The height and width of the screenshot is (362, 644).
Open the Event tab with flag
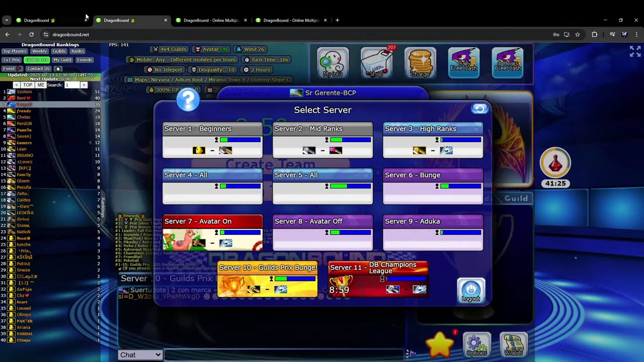(12, 68)
